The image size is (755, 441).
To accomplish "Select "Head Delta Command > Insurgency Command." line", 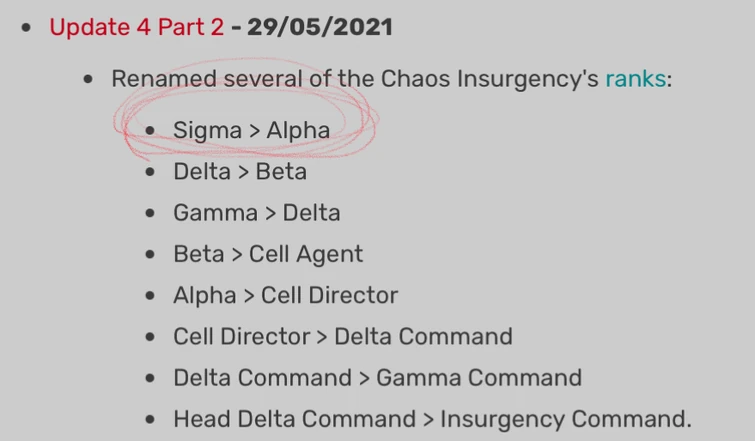I will click(x=432, y=419).
